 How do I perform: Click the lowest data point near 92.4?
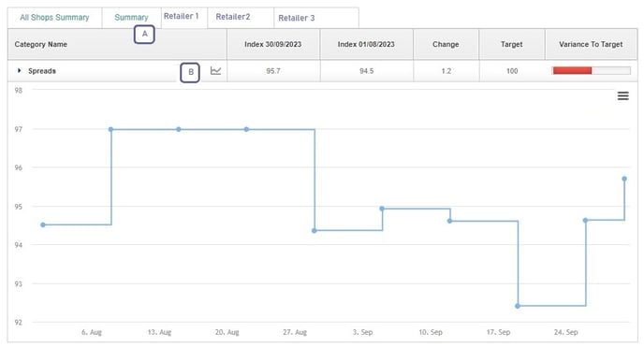pyautogui.click(x=518, y=306)
